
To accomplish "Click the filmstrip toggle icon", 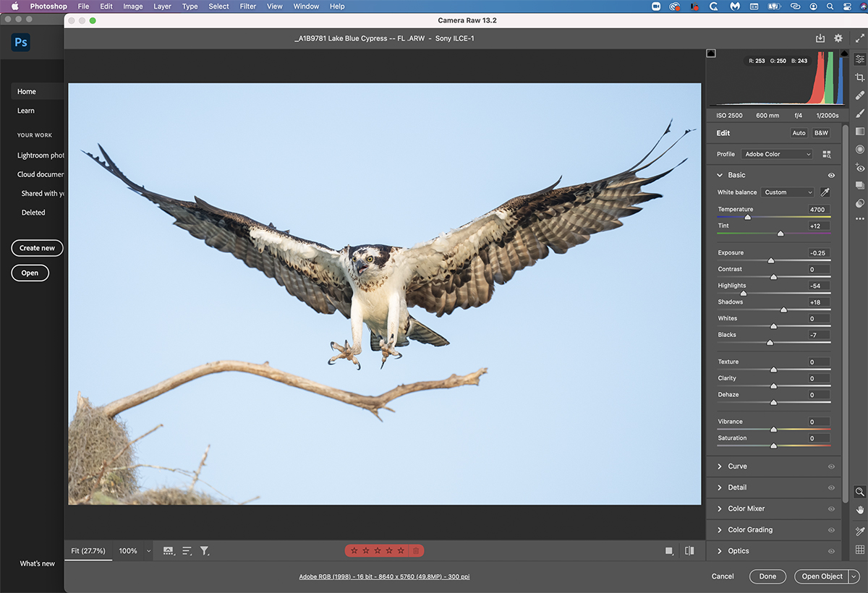I will 169,551.
